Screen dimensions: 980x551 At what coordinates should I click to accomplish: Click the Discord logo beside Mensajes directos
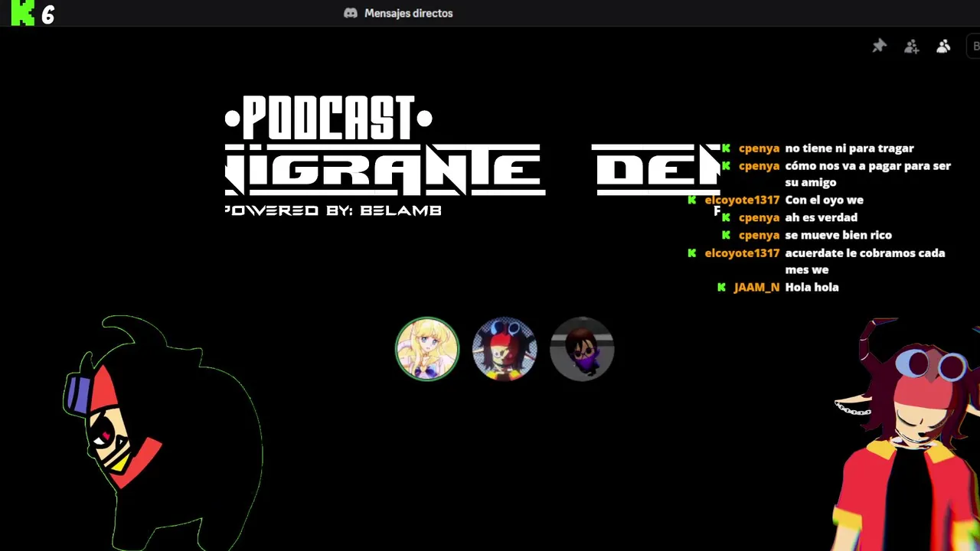click(351, 13)
